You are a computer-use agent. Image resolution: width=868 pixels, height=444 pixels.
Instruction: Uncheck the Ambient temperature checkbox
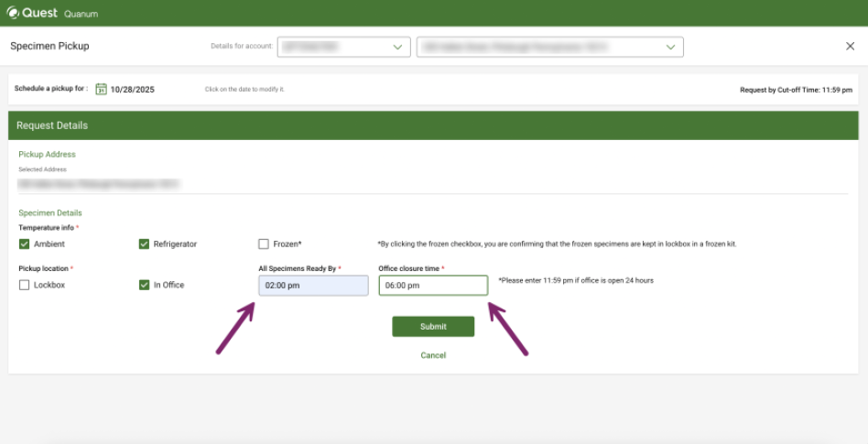tap(25, 244)
